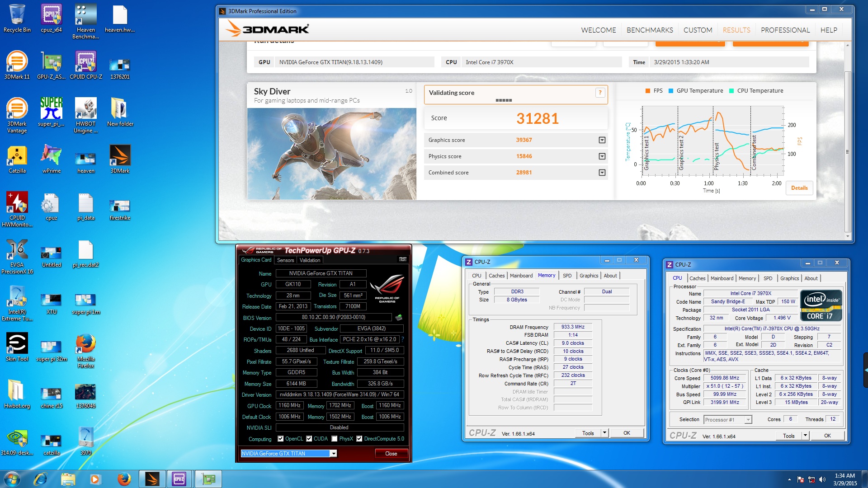Open the BENCHMARKS tab in 3DMark

coord(650,30)
